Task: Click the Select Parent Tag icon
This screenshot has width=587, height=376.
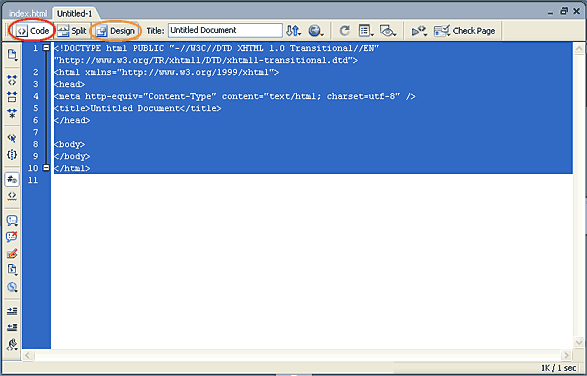Action: [12, 138]
